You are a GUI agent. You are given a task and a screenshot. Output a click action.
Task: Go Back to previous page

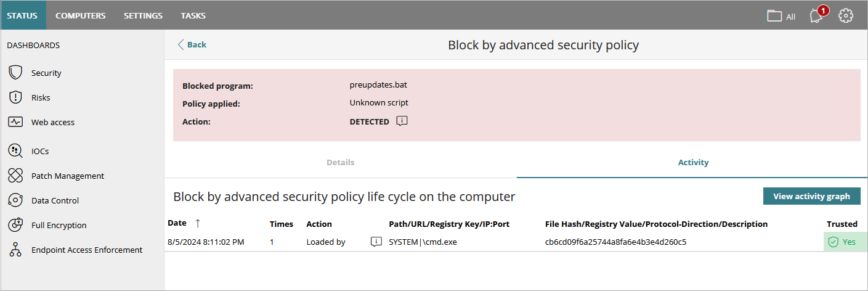tap(192, 44)
